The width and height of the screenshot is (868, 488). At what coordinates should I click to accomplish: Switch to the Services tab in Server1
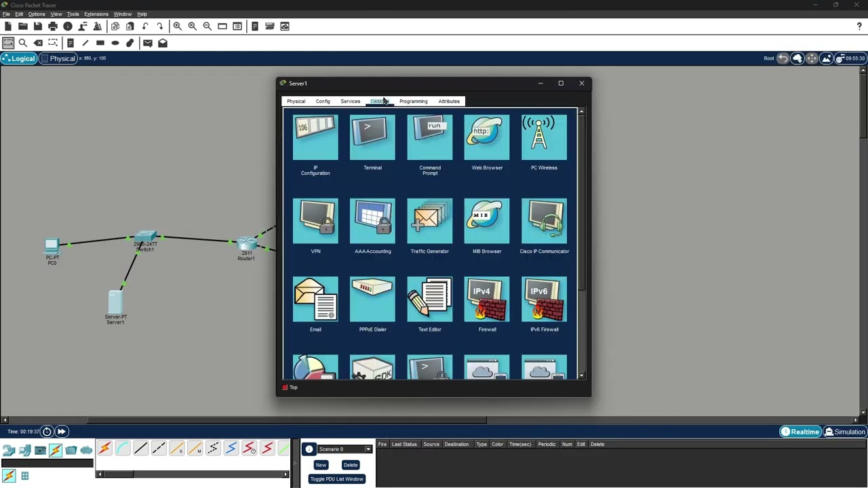351,101
